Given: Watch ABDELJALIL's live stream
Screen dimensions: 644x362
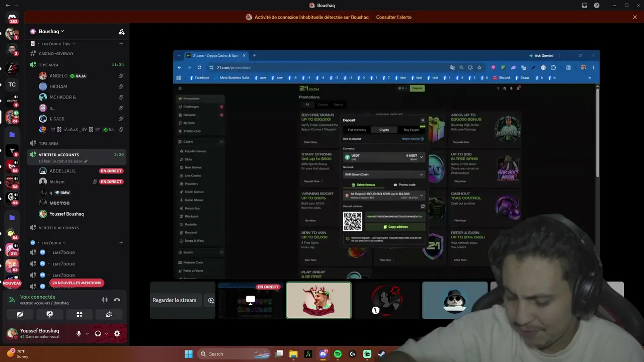Looking at the screenshot, I should (x=111, y=171).
